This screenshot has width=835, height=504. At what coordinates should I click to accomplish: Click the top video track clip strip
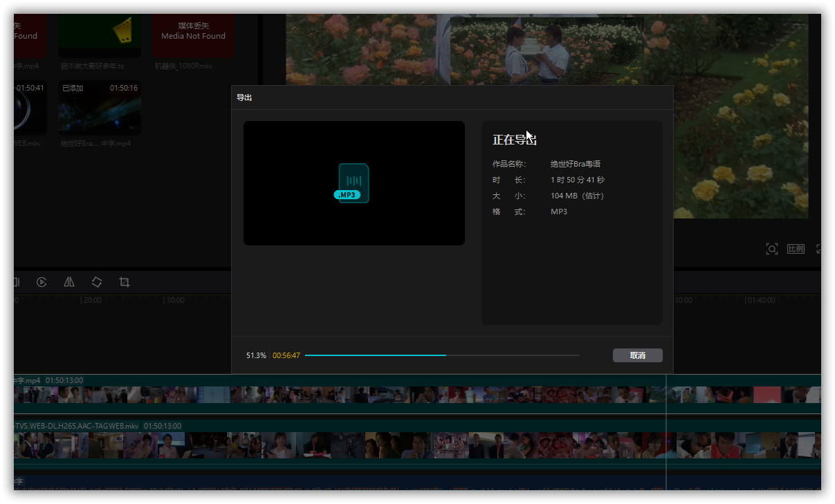coord(346,395)
